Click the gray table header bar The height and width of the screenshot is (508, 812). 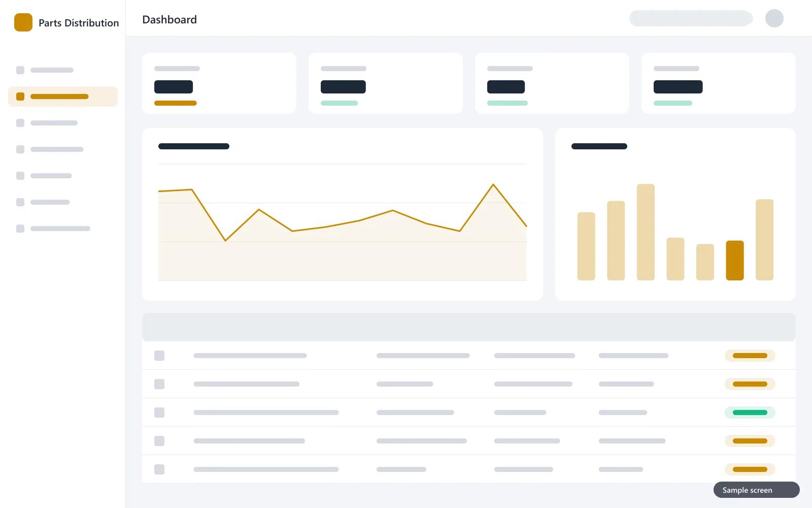point(469,327)
